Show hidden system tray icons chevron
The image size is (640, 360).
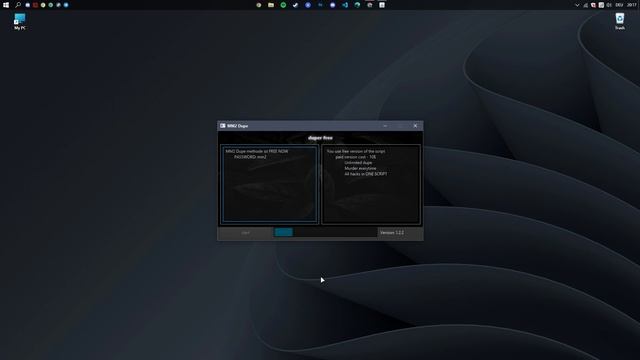point(577,5)
